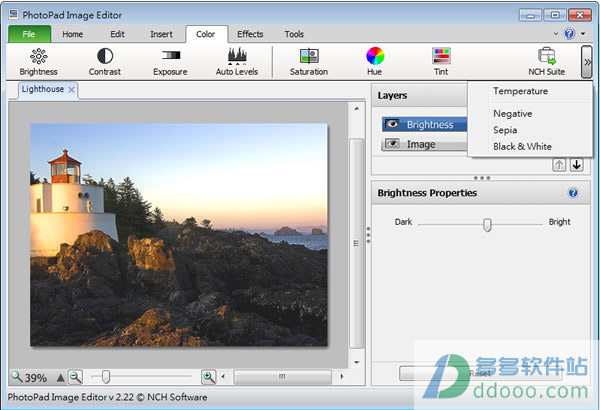The height and width of the screenshot is (410, 600).
Task: Open the Saturation adjustment
Action: click(309, 62)
